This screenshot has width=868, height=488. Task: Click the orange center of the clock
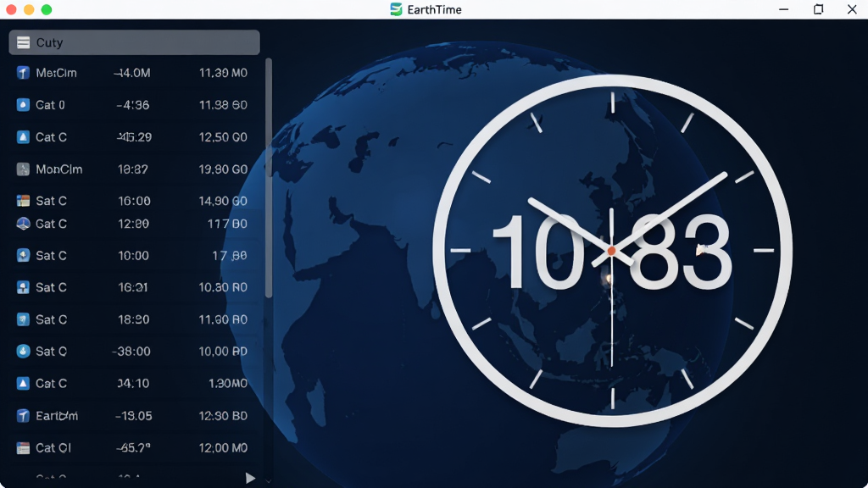(x=612, y=251)
